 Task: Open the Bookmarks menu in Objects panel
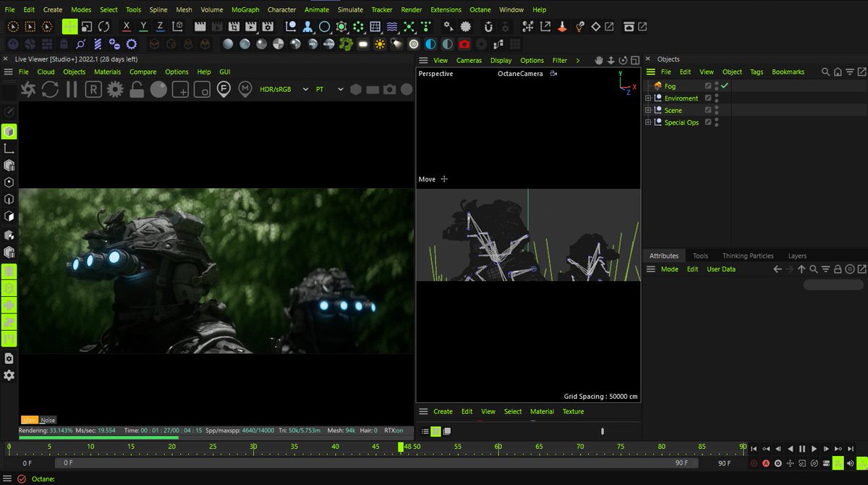[788, 72]
